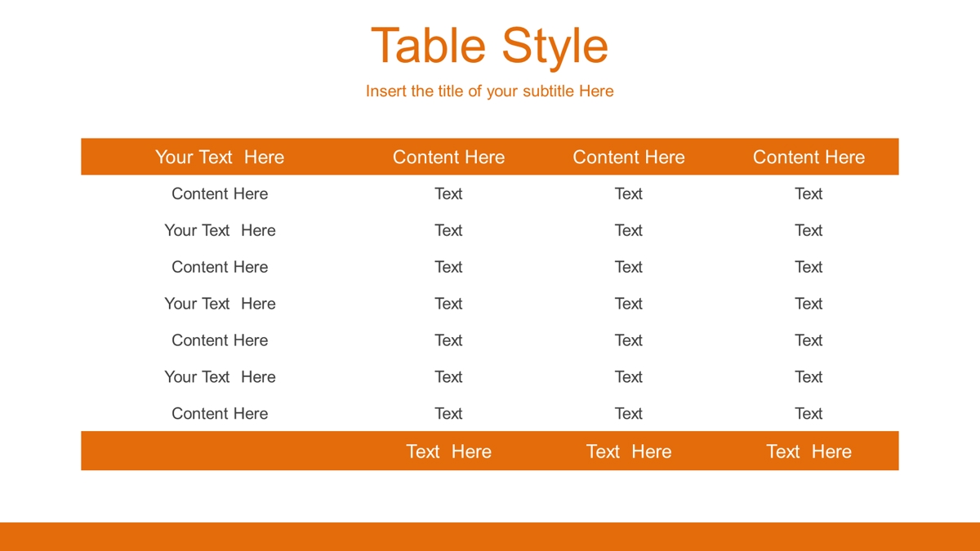This screenshot has width=980, height=551.
Task: Click Content Here in the third body row
Action: (220, 267)
